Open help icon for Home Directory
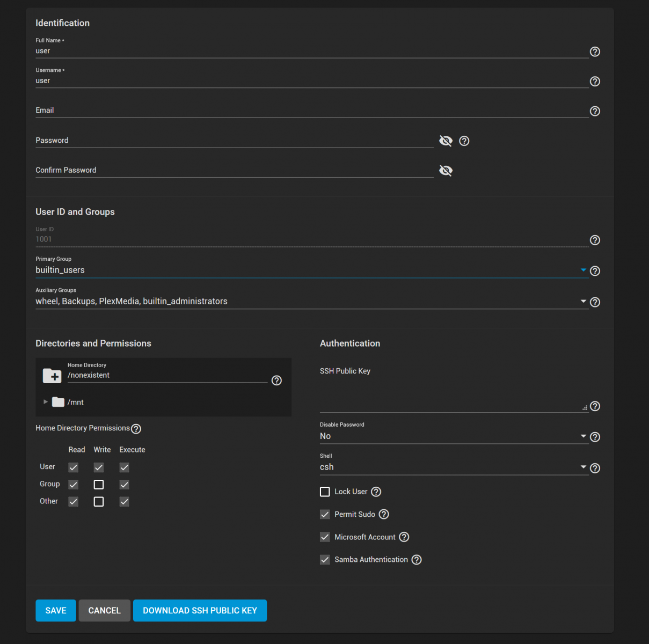Image resolution: width=649 pixels, height=644 pixels. pos(276,380)
